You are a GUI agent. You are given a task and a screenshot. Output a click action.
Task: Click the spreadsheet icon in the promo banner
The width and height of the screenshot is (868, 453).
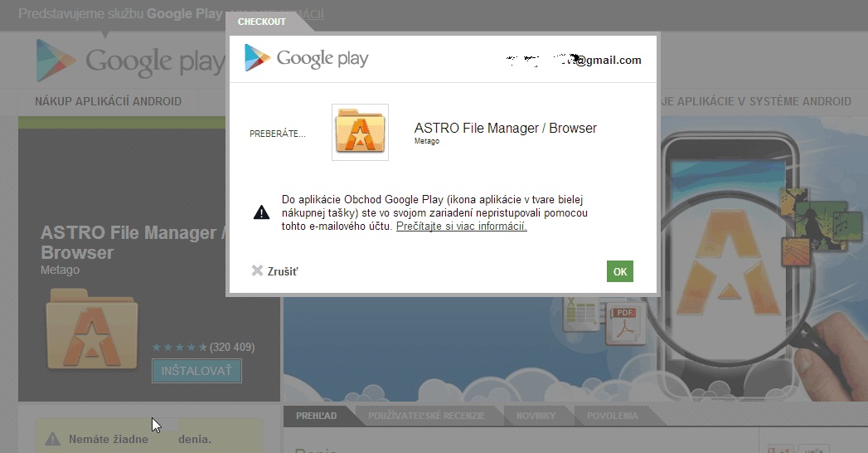580,314
